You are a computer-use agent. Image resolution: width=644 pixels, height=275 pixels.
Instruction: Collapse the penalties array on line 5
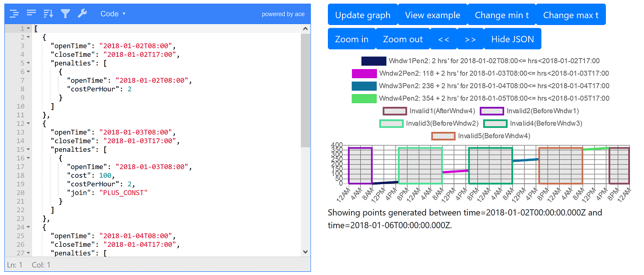click(29, 63)
